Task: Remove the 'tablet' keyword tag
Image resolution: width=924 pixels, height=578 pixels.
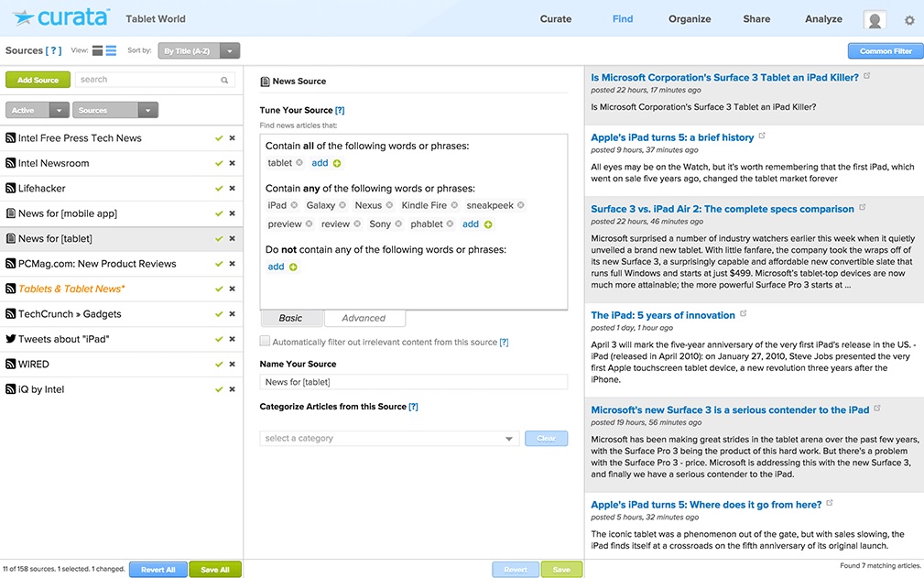Action: 299,163
